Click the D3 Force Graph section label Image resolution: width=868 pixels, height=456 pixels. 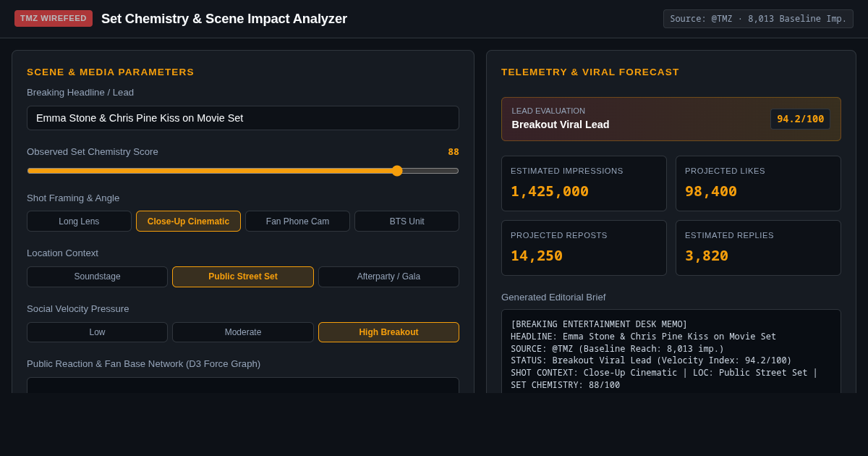click(143, 364)
